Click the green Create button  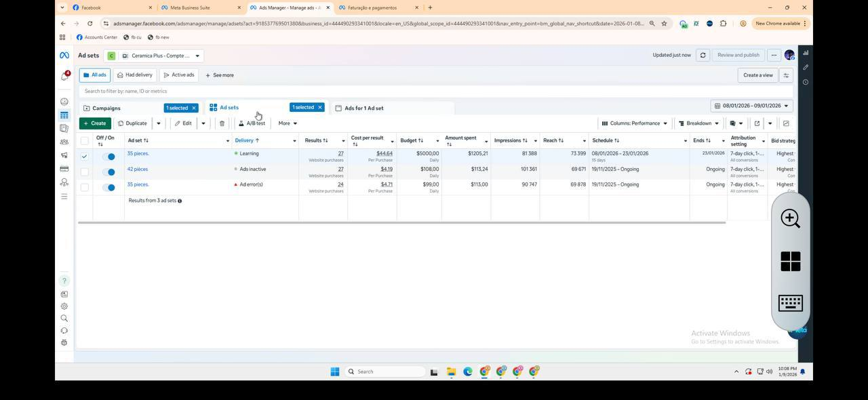(x=95, y=123)
